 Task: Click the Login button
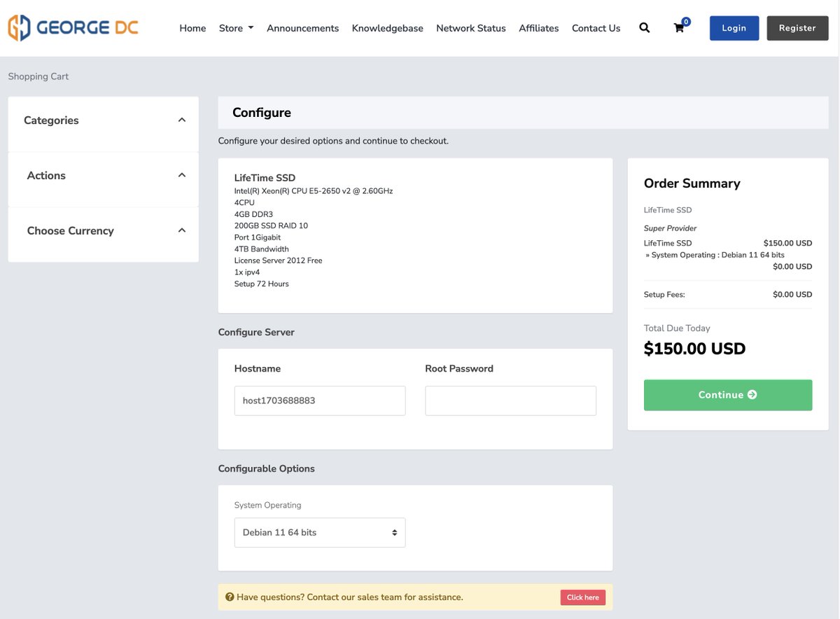(x=734, y=28)
